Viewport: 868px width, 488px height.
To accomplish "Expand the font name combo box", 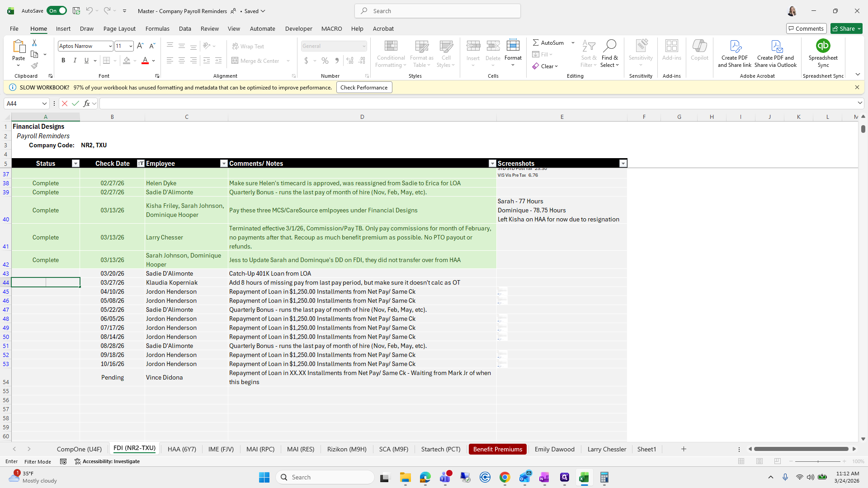I will tap(110, 46).
